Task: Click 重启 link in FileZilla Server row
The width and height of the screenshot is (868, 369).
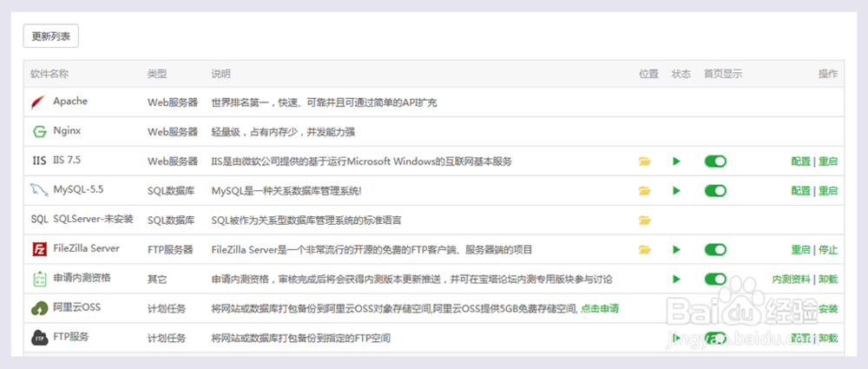Action: 800,249
